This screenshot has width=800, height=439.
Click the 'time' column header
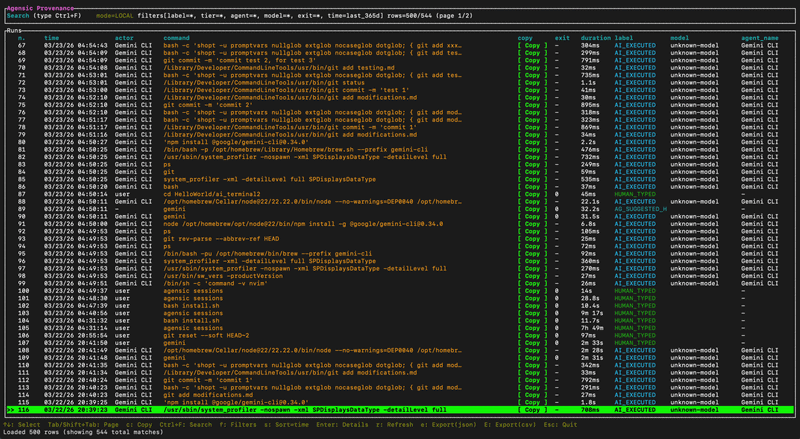click(x=52, y=38)
